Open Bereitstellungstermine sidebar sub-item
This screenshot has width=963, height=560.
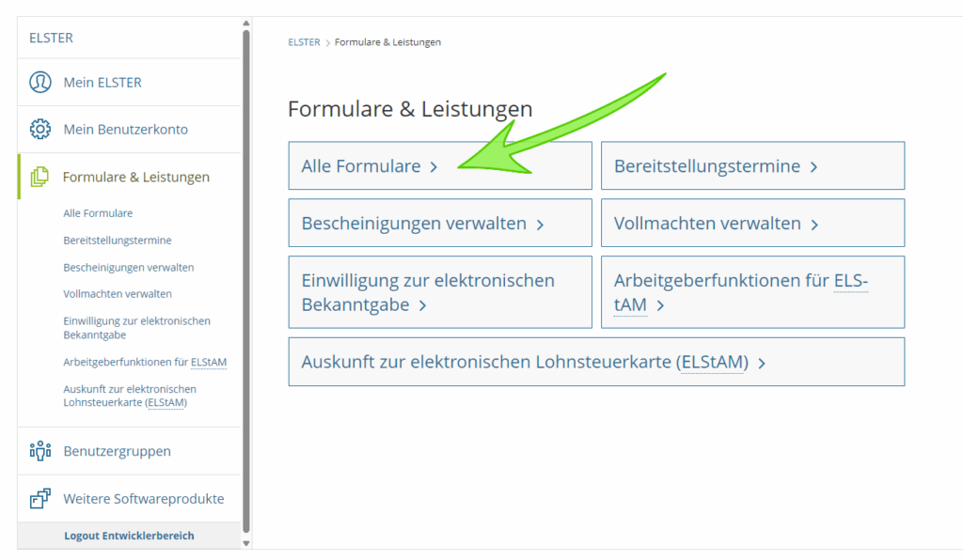tap(118, 241)
